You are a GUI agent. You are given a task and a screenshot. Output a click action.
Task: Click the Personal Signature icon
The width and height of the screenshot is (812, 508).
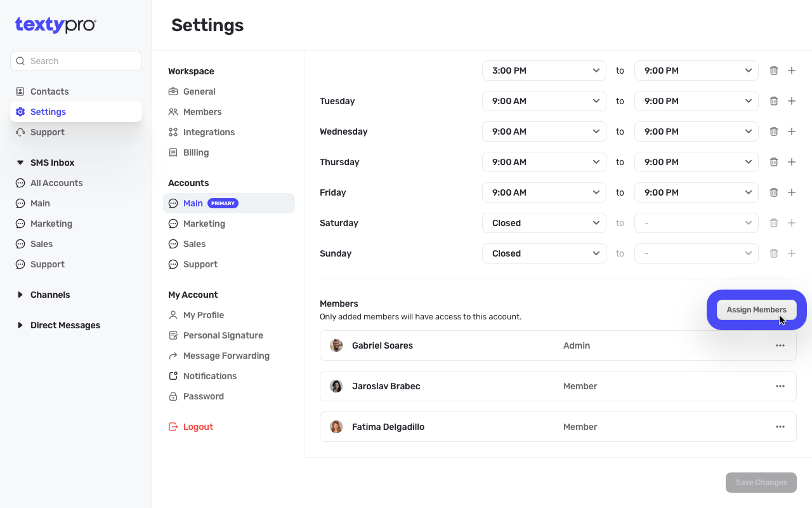pos(173,335)
